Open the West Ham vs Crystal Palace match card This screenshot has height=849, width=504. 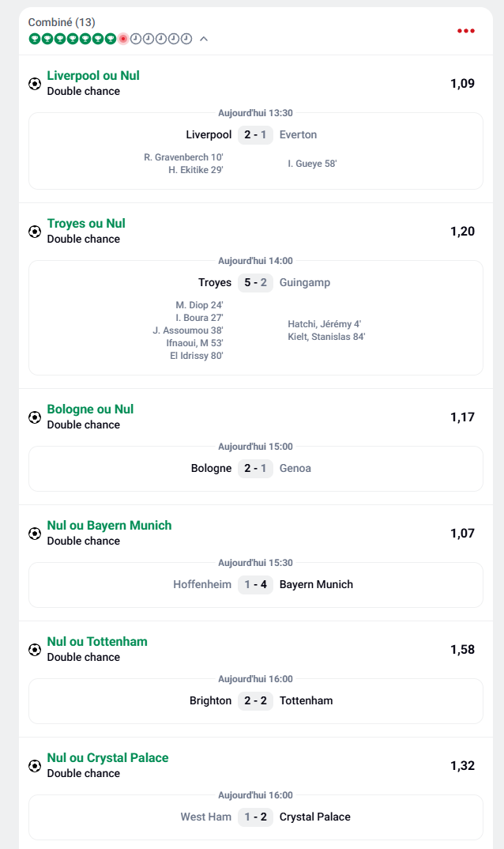coord(255,817)
